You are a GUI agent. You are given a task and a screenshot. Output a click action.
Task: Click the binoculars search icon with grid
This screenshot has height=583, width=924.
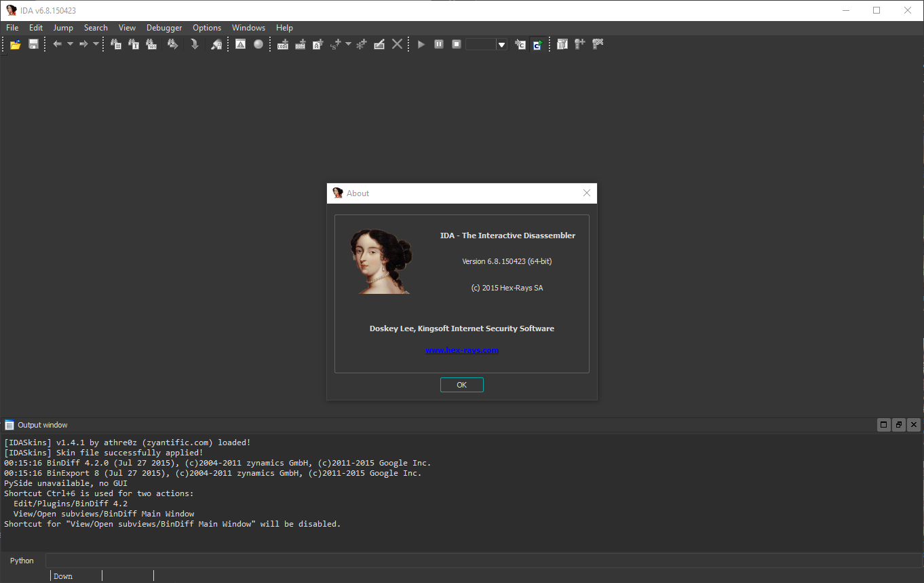116,44
